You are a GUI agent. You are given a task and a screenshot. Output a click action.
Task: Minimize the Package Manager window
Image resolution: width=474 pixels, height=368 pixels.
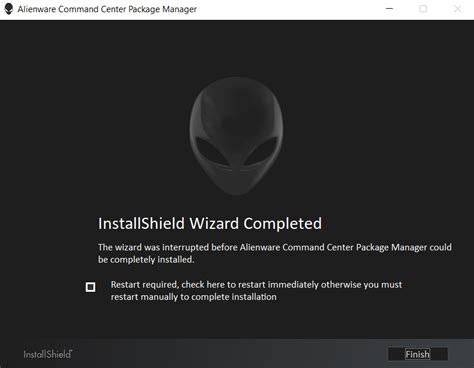click(x=389, y=9)
